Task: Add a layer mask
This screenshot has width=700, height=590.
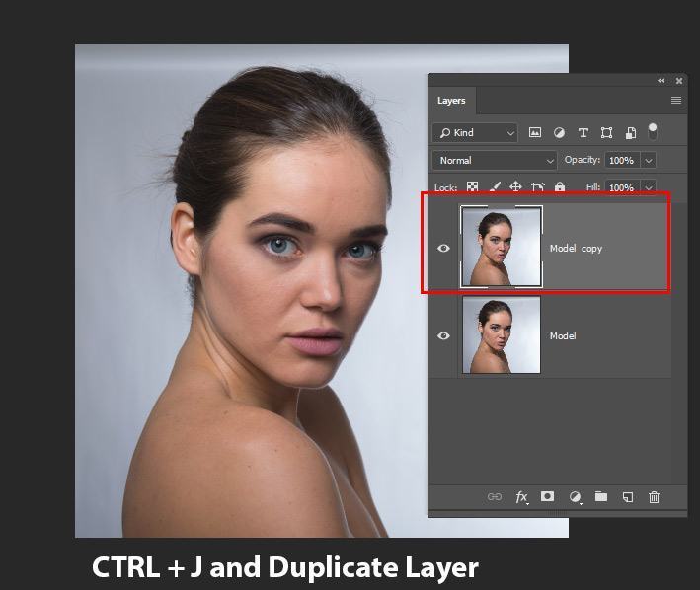Action: pos(548,497)
